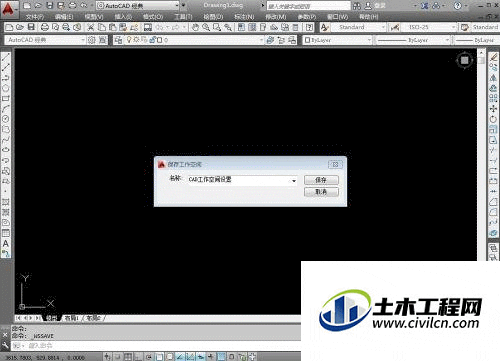
Task: Click the command line input box
Action: 156,346
